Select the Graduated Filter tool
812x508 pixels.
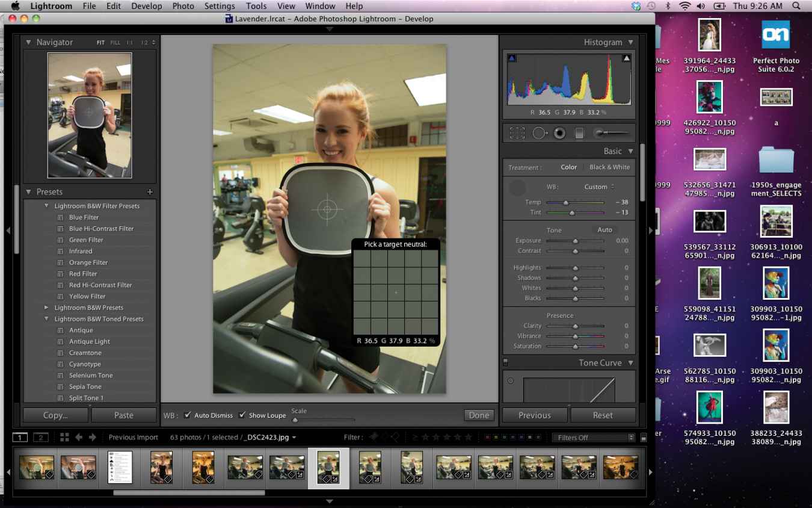(x=579, y=133)
